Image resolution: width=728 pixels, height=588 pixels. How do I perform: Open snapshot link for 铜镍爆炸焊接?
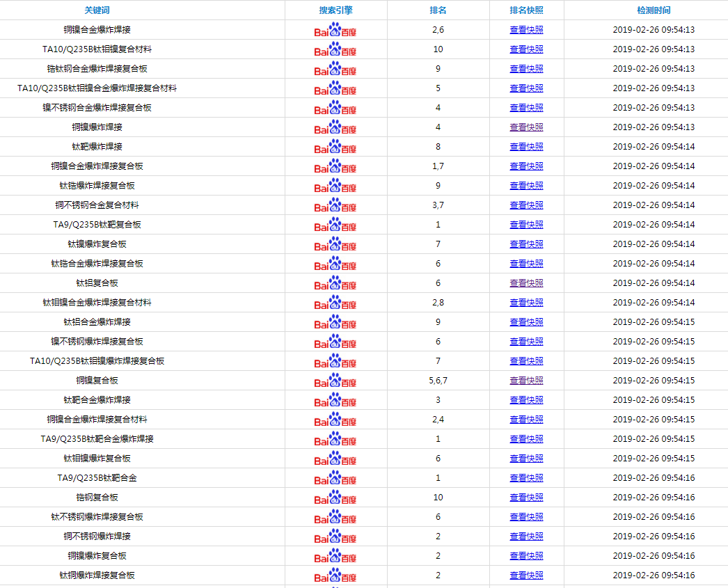pyautogui.click(x=526, y=127)
